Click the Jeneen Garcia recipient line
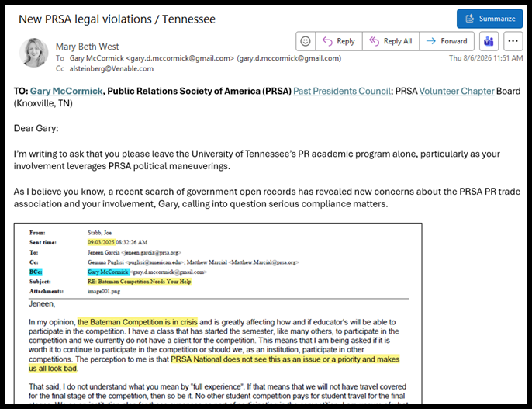Viewport: 532px width, 409px height. [134, 252]
